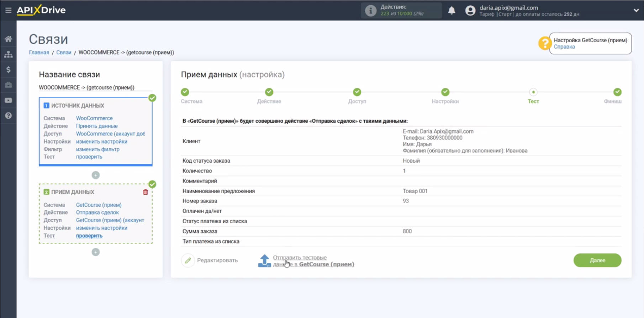Screen dimensions: 644x318
Task: Go to Главная breadcrumb
Action: 39,52
